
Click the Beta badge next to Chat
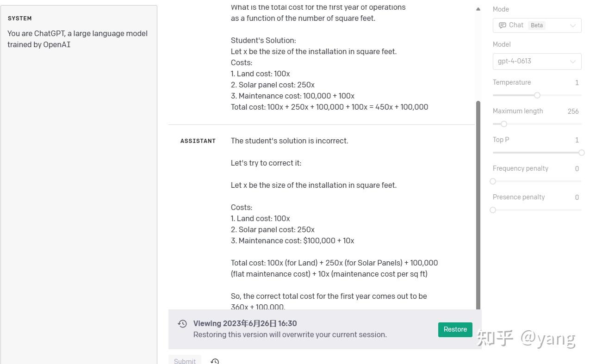536,25
